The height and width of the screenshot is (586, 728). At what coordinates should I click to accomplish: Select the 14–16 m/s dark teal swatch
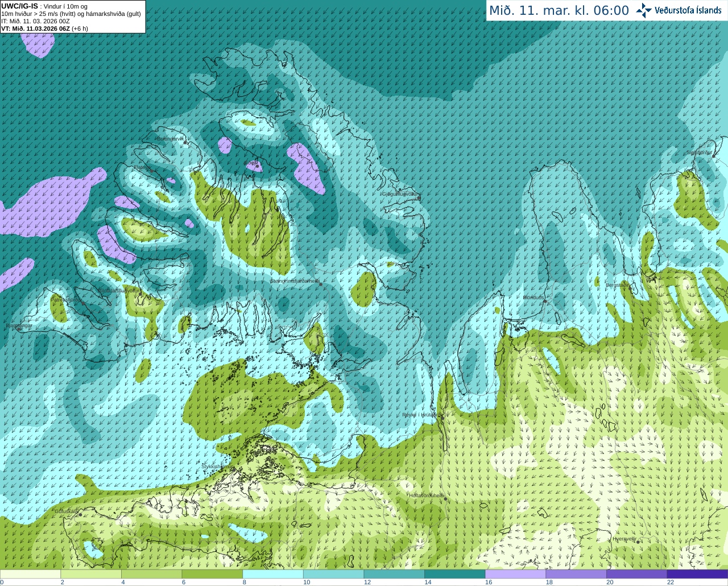coord(455,573)
